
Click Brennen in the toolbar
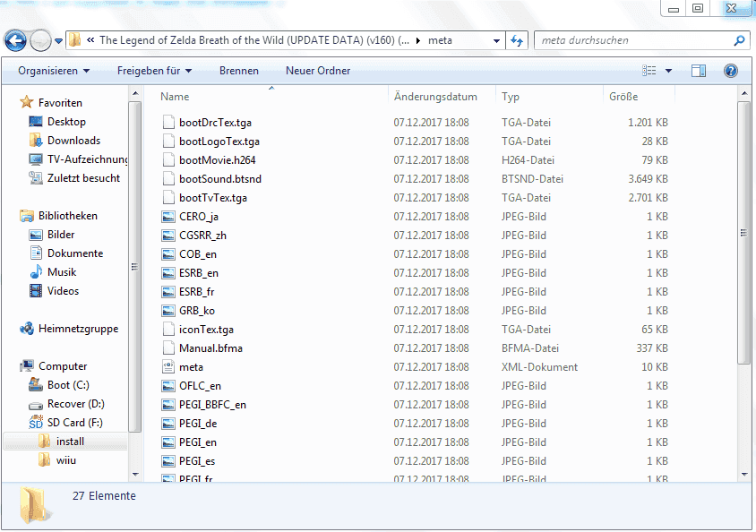pyautogui.click(x=238, y=71)
